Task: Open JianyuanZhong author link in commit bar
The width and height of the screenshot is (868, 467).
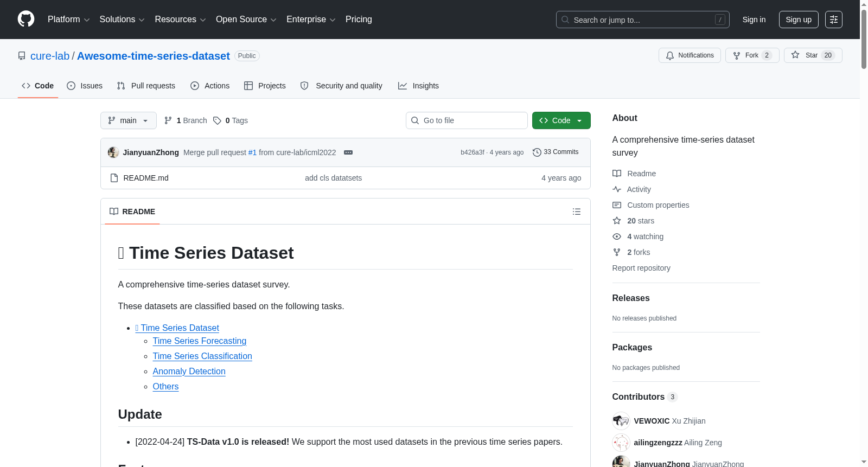Action: coord(151,152)
